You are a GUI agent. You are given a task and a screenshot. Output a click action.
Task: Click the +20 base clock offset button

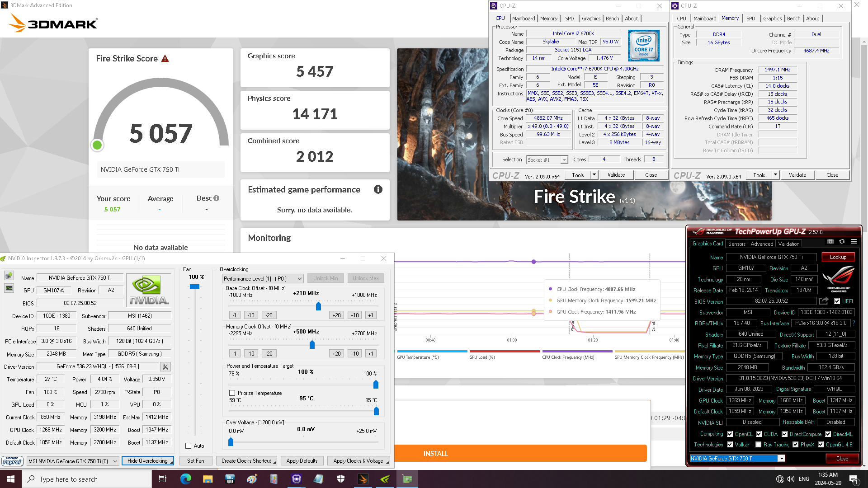pyautogui.click(x=336, y=315)
